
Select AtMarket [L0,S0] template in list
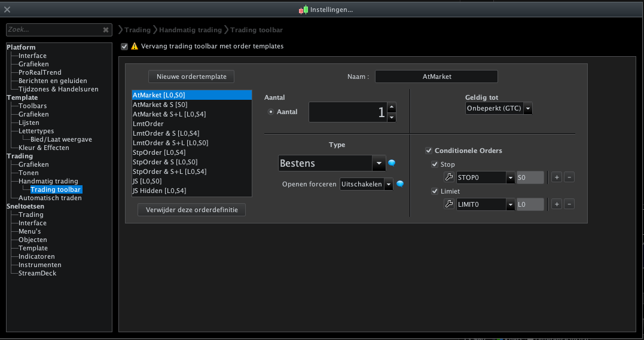point(192,95)
